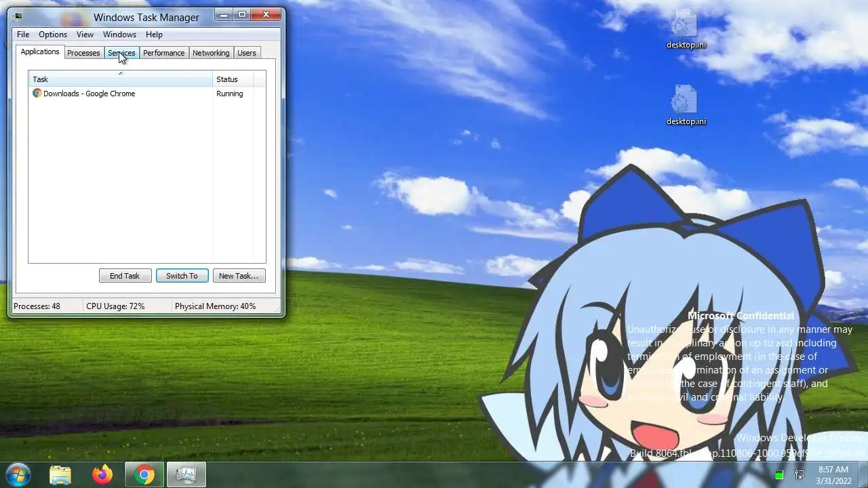Click the Running status cell

(229, 94)
